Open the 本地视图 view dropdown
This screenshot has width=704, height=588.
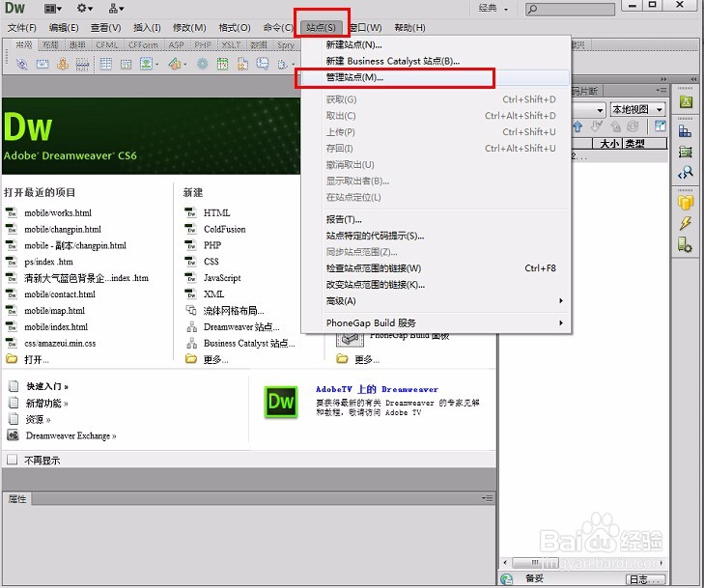[637, 109]
